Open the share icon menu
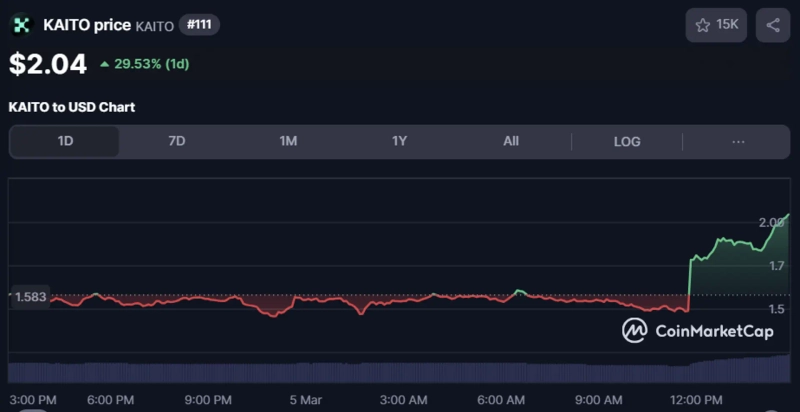Viewport: 800px width, 412px height. click(773, 25)
